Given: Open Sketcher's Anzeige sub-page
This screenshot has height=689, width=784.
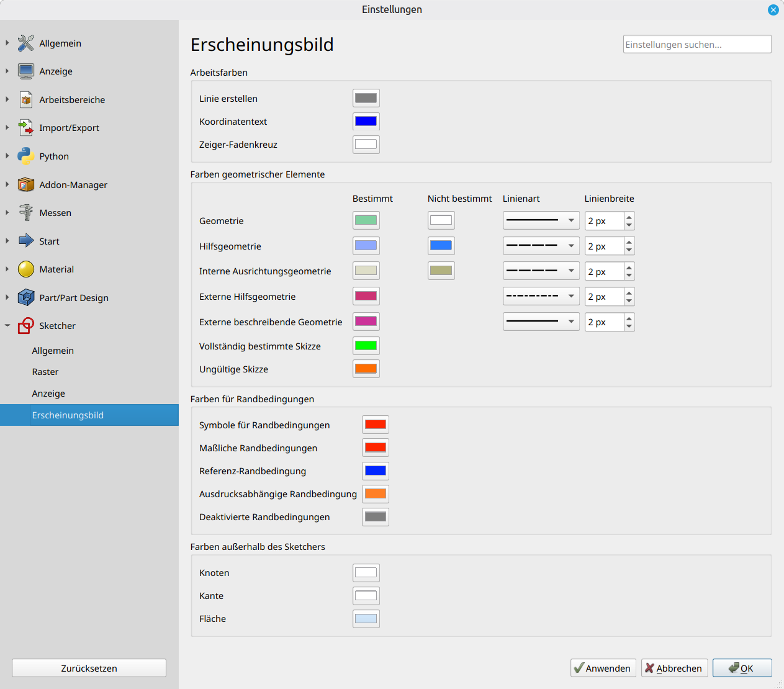Looking at the screenshot, I should click(x=48, y=394).
